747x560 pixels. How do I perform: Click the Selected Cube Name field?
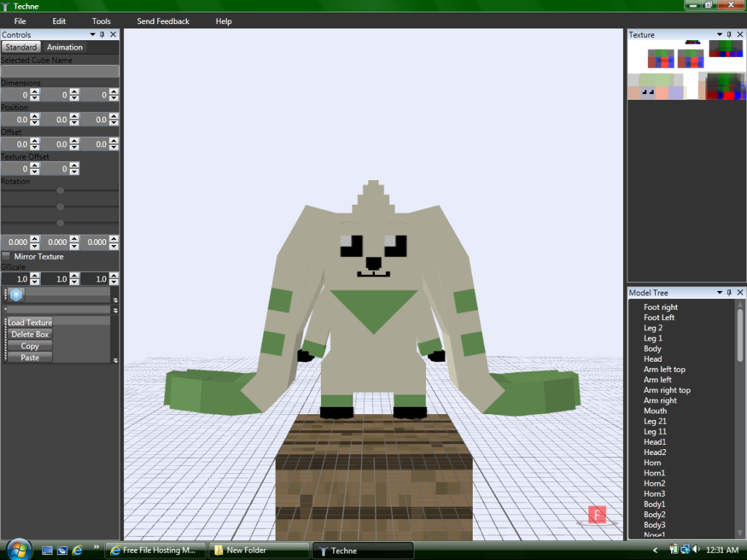point(60,71)
